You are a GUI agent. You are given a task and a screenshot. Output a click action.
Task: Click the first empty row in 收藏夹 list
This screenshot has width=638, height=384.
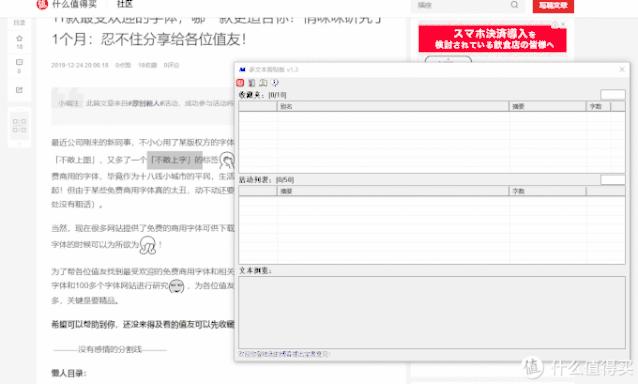(432, 116)
